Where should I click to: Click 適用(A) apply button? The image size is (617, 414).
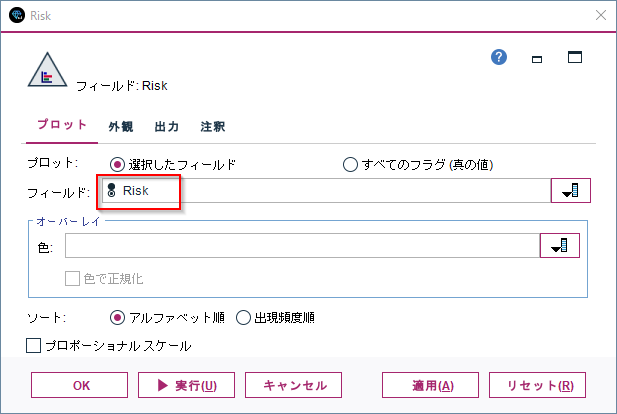pos(430,385)
